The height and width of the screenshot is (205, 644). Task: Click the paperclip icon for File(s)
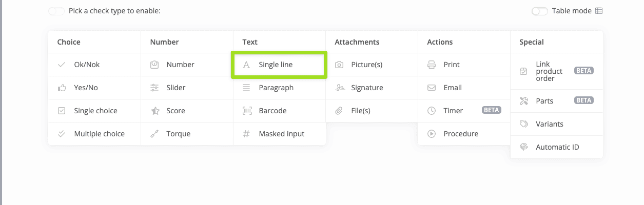coord(339,111)
